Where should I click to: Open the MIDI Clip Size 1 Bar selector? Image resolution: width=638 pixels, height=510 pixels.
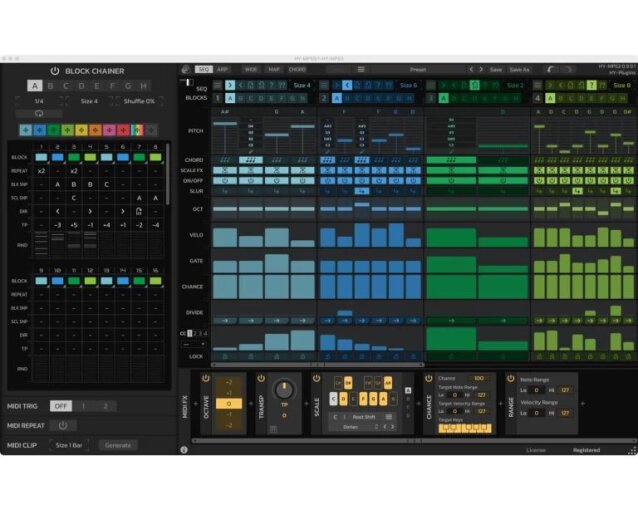point(69,445)
